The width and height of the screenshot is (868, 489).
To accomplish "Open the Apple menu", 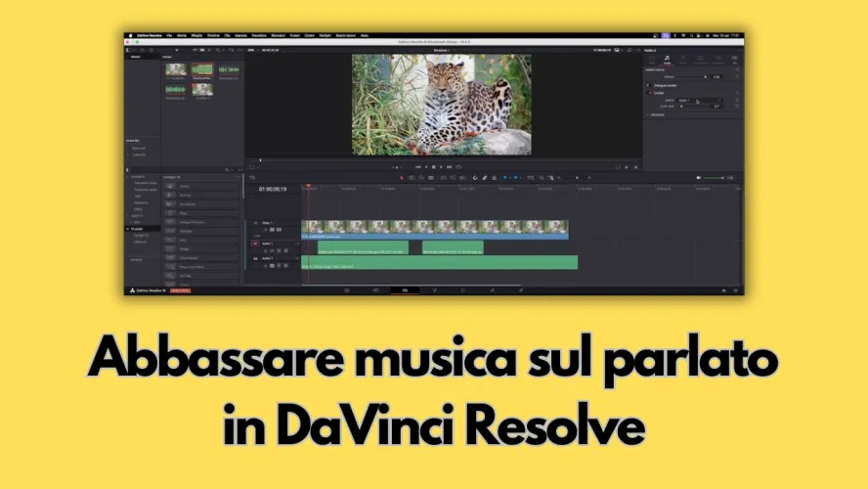I will [131, 35].
